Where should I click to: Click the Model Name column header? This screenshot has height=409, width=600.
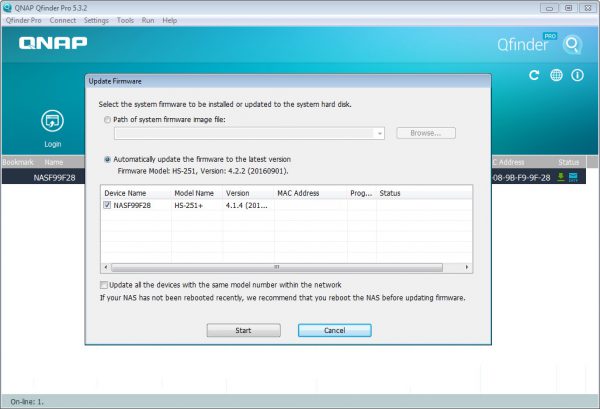(197, 193)
